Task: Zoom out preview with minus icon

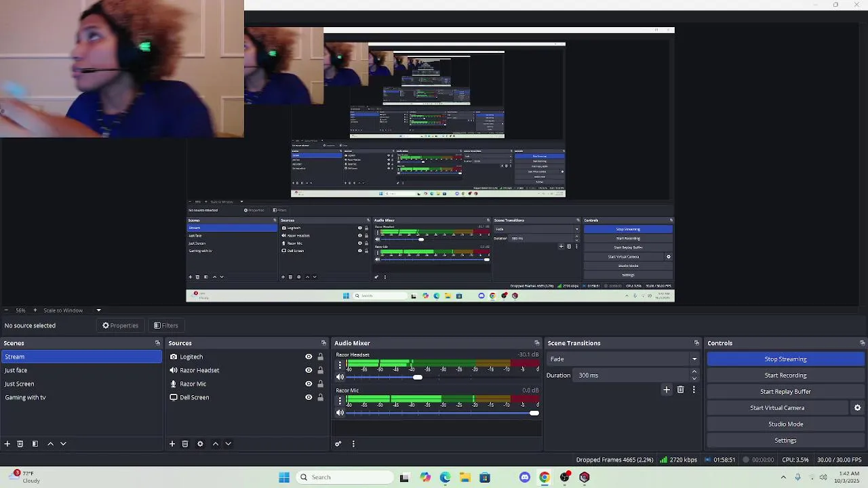Action: [7, 310]
